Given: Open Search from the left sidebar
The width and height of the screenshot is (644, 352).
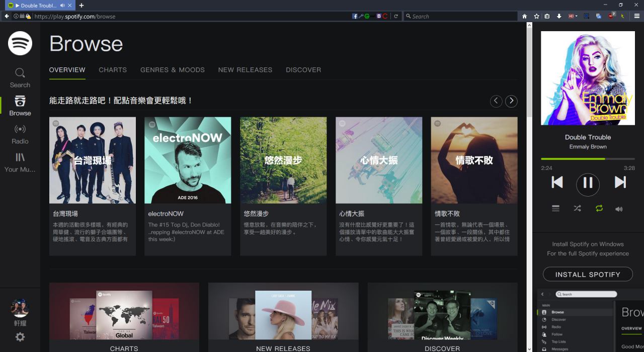Looking at the screenshot, I should click(20, 78).
